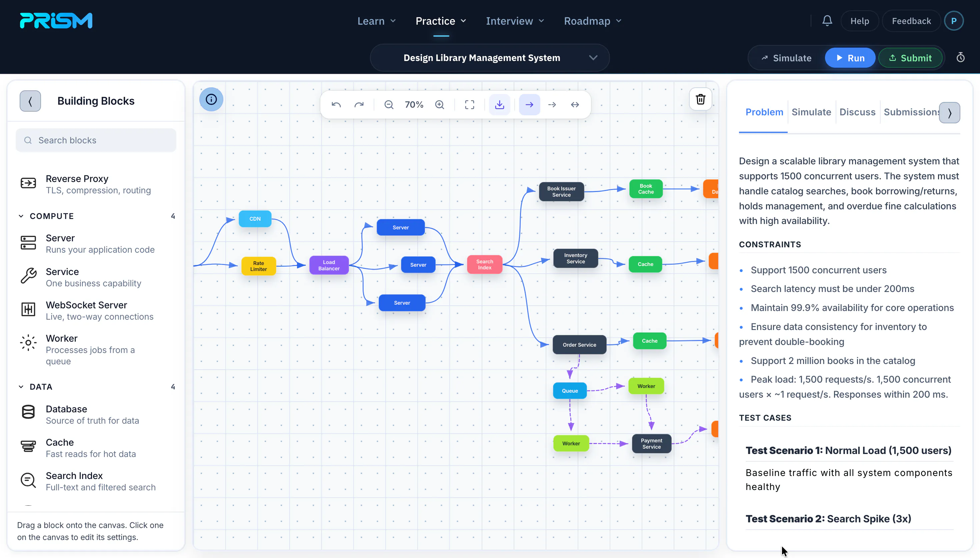Open notifications bell
This screenshot has width=980, height=558.
pyautogui.click(x=827, y=21)
